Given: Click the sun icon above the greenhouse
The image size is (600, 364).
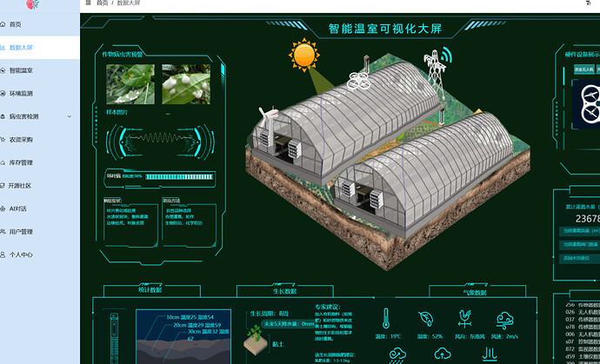Looking at the screenshot, I should (304, 56).
